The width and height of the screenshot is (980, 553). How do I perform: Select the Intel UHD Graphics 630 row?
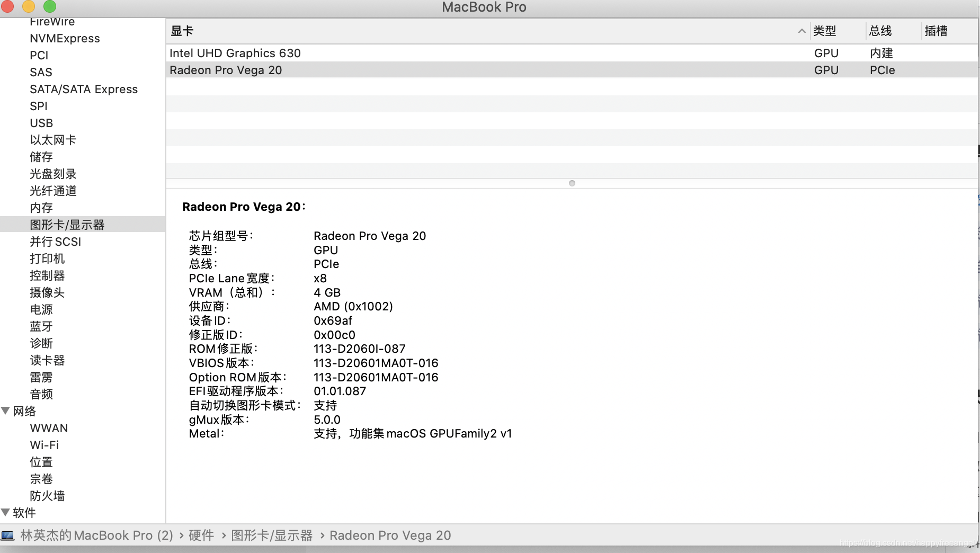pos(572,53)
